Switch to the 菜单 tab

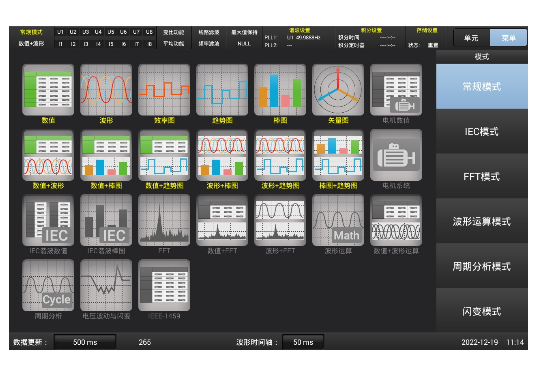[x=508, y=38]
